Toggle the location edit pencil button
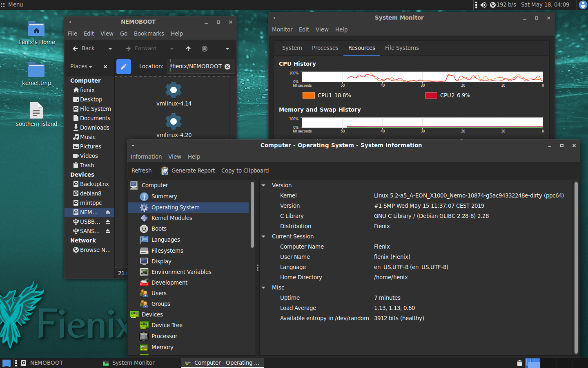 (123, 66)
